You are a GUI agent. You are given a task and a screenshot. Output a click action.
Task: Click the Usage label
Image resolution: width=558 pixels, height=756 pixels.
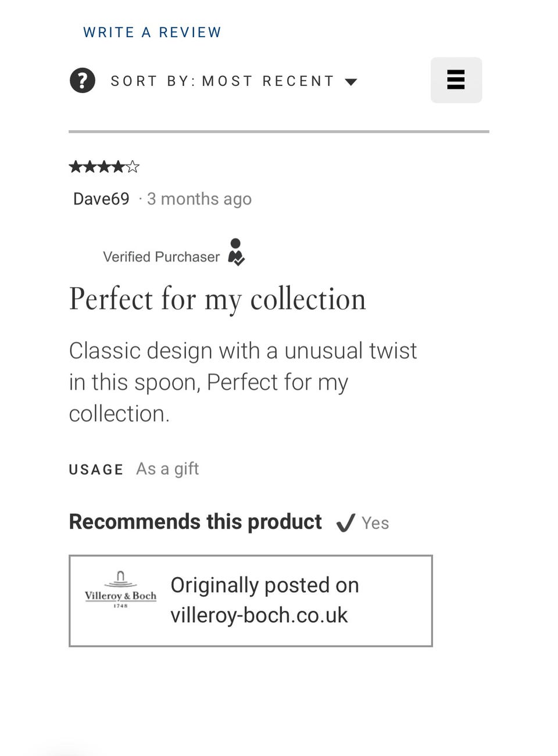click(96, 470)
